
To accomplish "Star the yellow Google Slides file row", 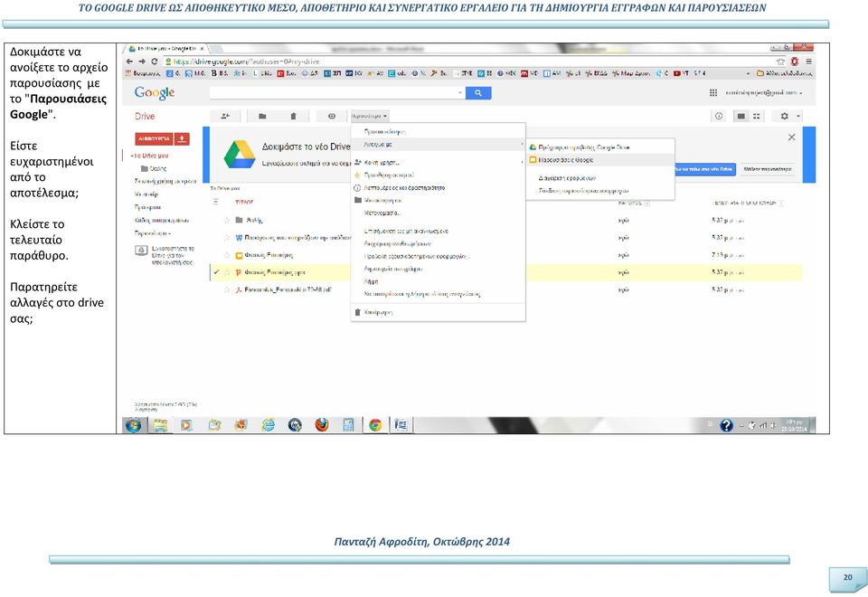I will [226, 255].
